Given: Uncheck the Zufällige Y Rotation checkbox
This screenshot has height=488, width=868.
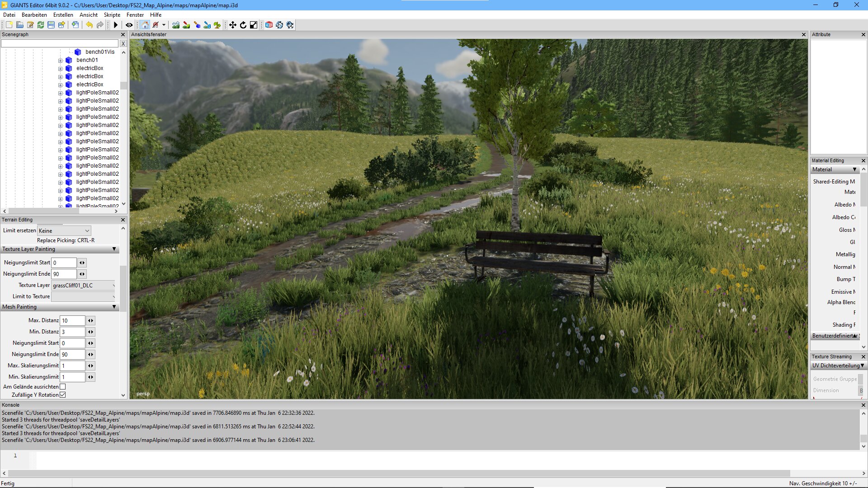Looking at the screenshot, I should coord(63,395).
